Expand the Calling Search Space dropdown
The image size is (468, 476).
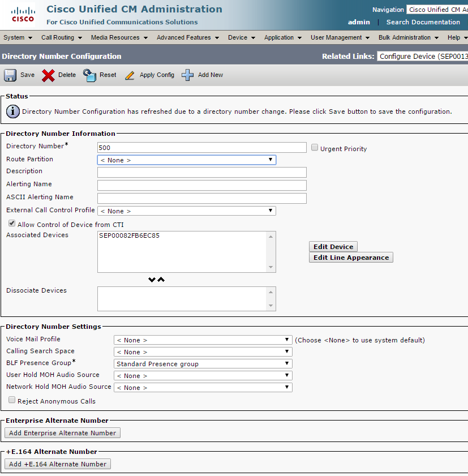coord(203,352)
